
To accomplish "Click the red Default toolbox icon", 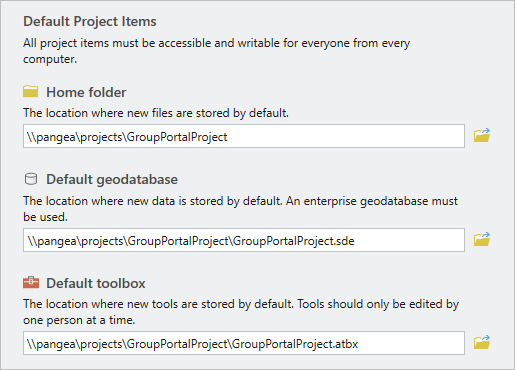I will tap(31, 282).
